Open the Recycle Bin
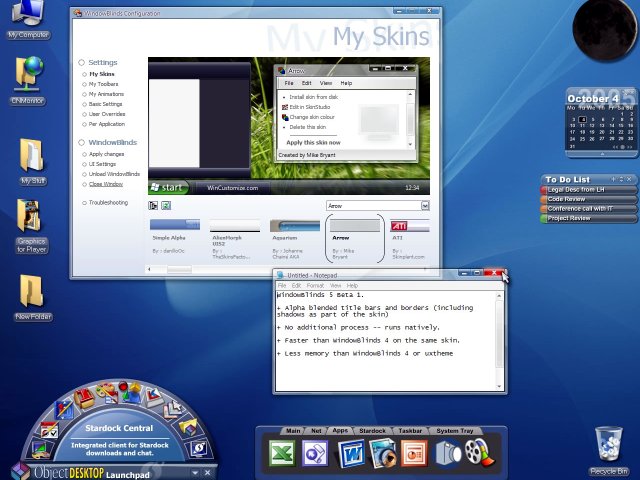This screenshot has width=640, height=480. tap(609, 444)
